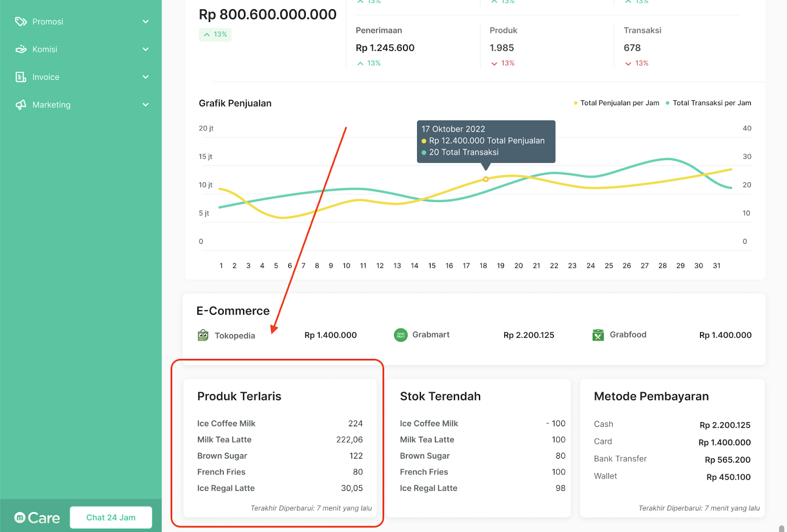The image size is (787, 532).
Task: Click Ice Regal Latte in Produk Terlaris
Action: [226, 488]
